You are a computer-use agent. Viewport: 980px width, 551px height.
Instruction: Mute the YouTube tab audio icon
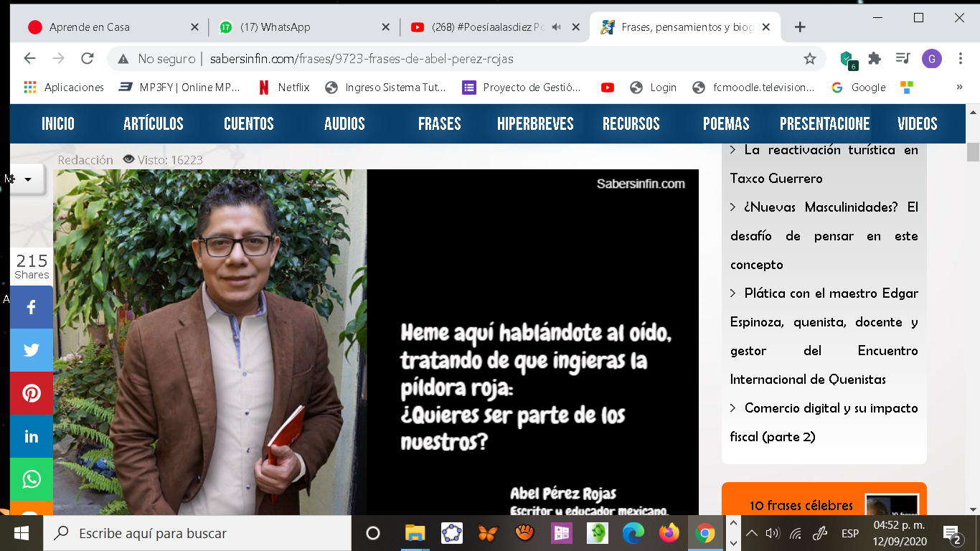click(x=556, y=27)
